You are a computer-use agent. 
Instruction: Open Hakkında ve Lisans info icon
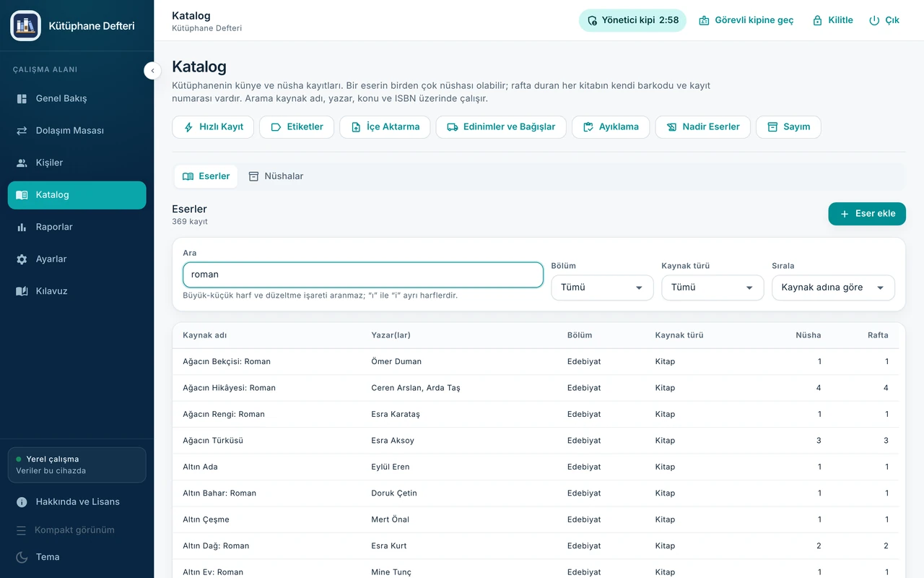click(22, 502)
